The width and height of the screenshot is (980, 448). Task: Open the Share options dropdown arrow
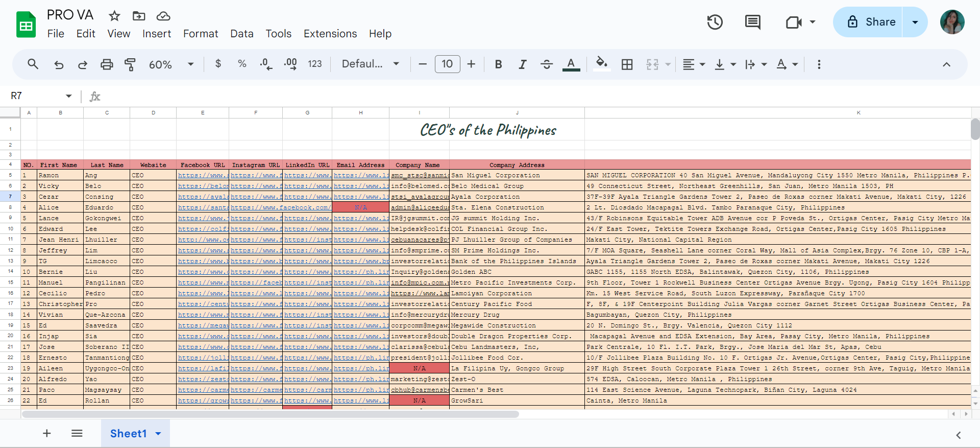point(915,22)
